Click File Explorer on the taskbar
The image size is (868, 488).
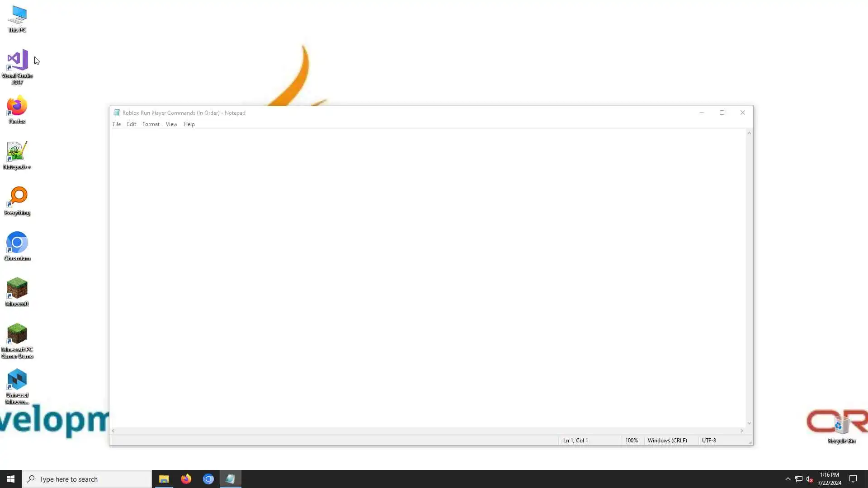click(x=164, y=479)
